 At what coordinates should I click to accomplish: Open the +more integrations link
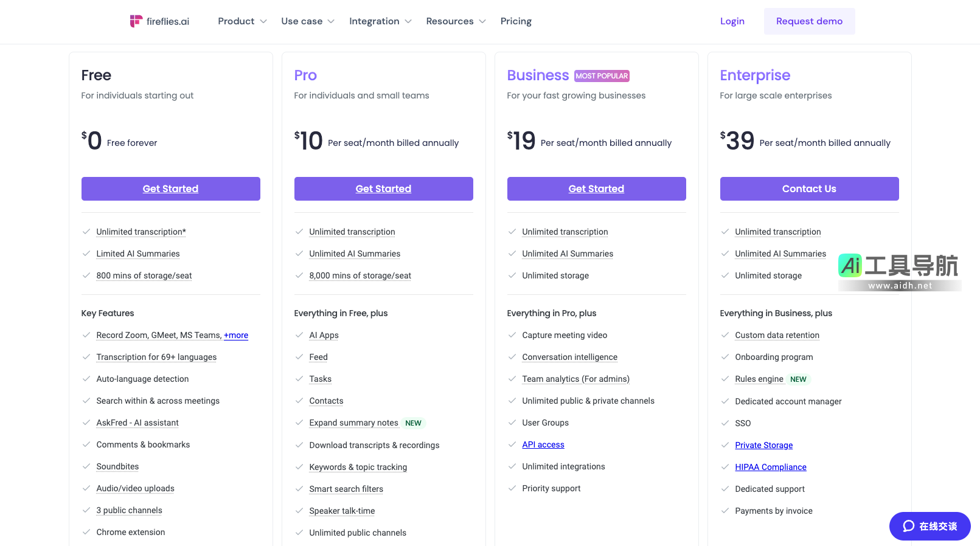[x=236, y=335]
